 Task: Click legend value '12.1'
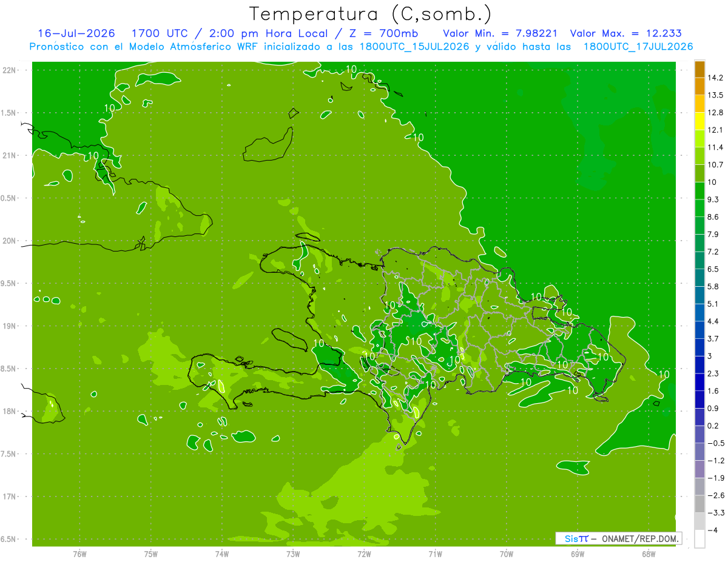[x=716, y=130]
